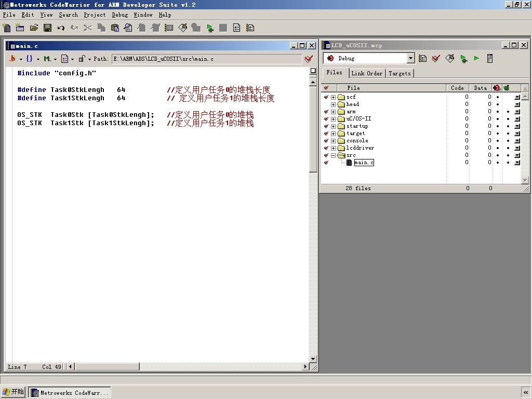Click the Cut scissors icon
This screenshot has height=399, width=532.
click(x=87, y=28)
